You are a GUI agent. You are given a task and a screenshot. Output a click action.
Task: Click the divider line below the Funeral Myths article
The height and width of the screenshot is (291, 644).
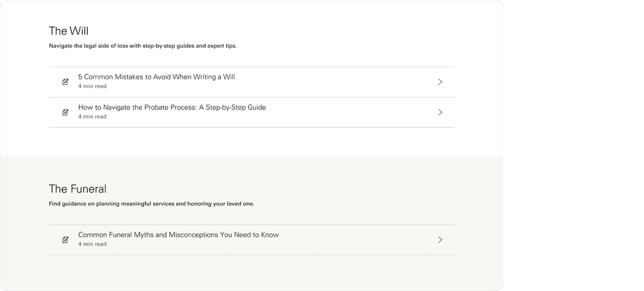(252, 255)
